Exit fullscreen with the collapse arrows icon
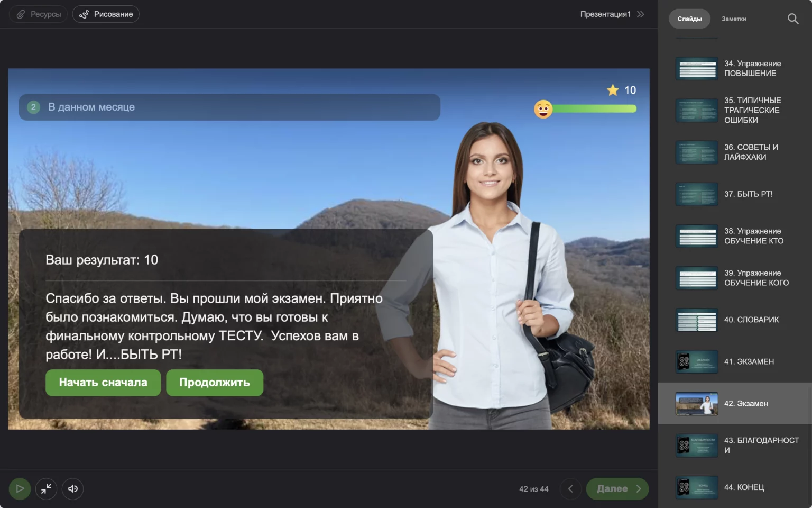The height and width of the screenshot is (508, 812). [x=47, y=488]
